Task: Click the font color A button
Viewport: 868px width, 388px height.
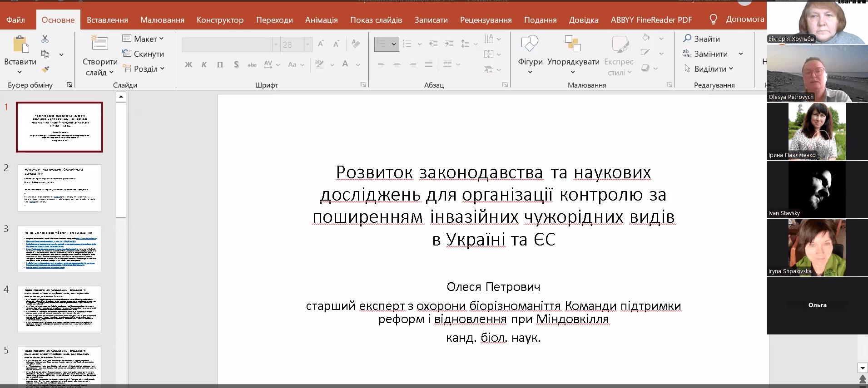Action: click(x=345, y=64)
